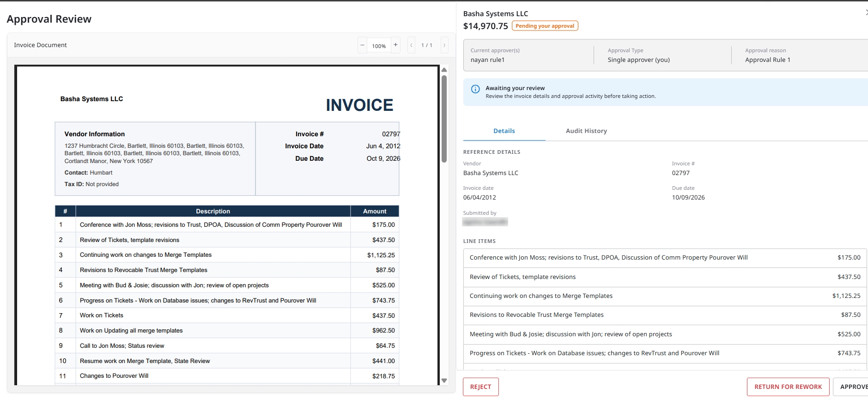Zoom in the invoice document with plus
The width and height of the screenshot is (868, 400).
click(395, 45)
